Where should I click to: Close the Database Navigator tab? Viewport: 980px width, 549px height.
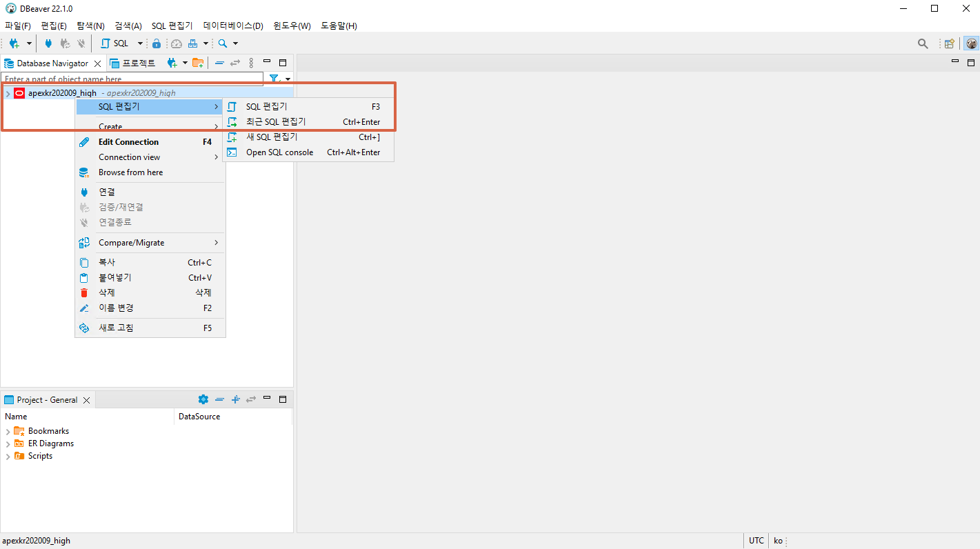(97, 63)
